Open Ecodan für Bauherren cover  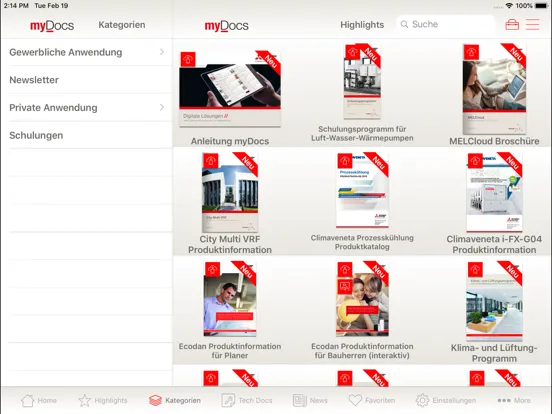[362, 299]
